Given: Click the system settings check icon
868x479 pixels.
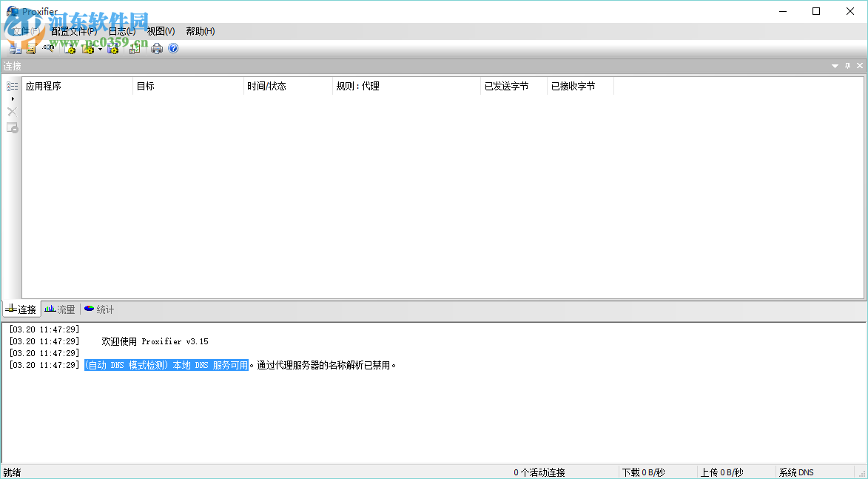Looking at the screenshot, I should [135, 48].
